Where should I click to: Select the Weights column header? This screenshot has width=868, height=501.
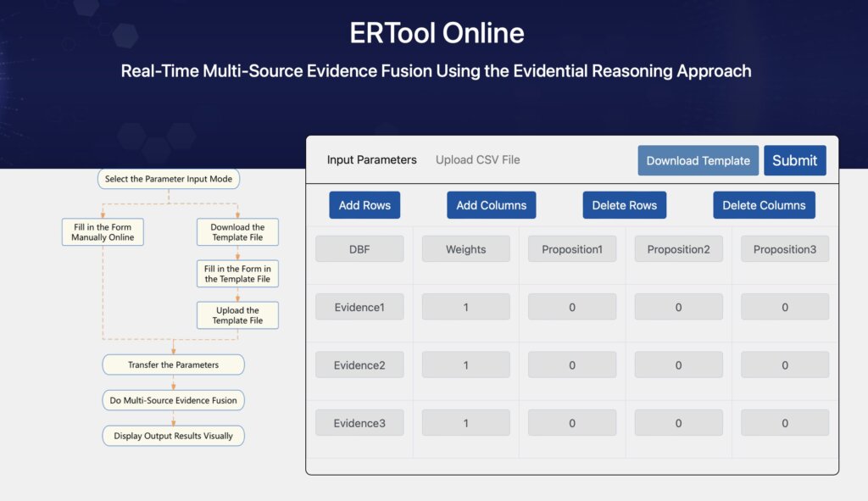[x=465, y=248]
